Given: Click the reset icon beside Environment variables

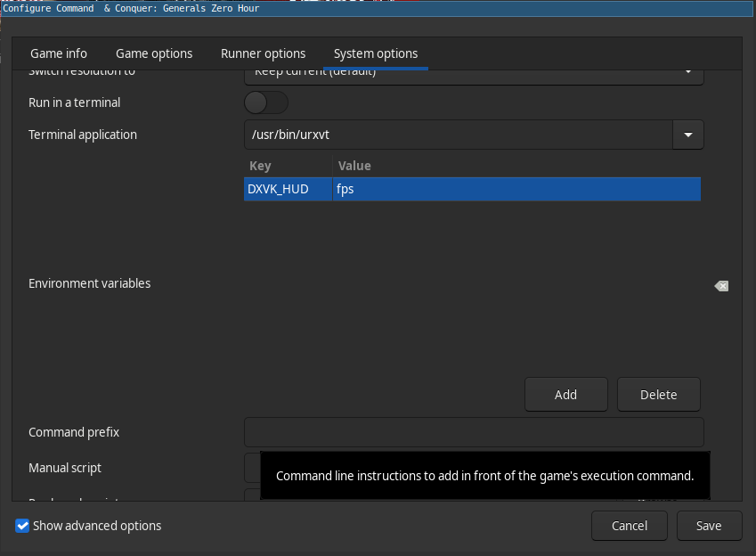Looking at the screenshot, I should [x=721, y=286].
